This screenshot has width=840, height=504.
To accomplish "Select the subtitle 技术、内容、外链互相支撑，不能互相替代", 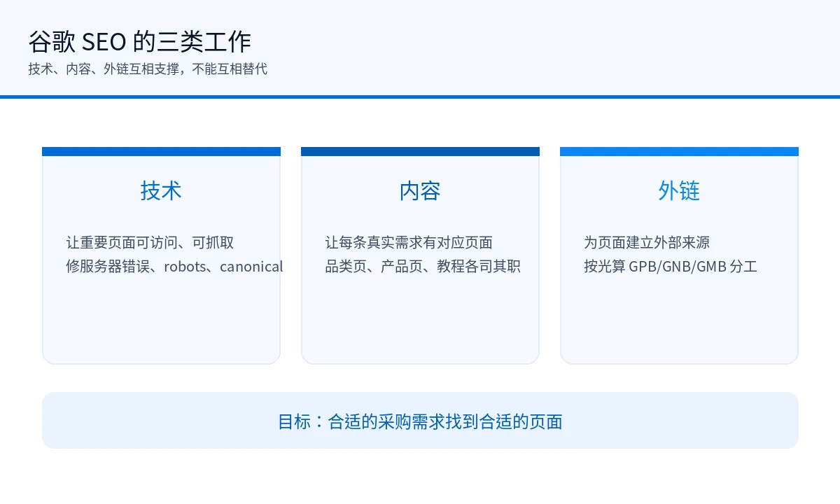I will coord(148,69).
